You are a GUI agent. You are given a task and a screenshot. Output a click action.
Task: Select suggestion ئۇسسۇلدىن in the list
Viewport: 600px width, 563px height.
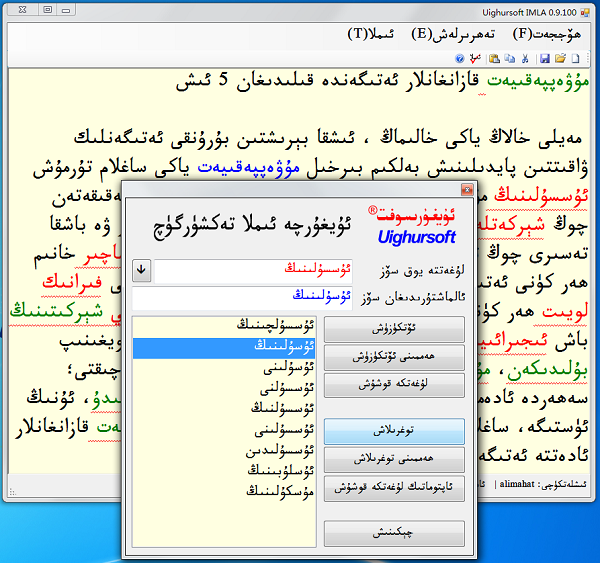(224, 452)
